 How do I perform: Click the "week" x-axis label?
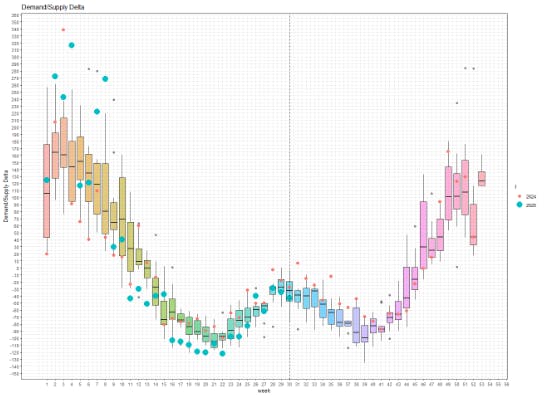tap(264, 391)
